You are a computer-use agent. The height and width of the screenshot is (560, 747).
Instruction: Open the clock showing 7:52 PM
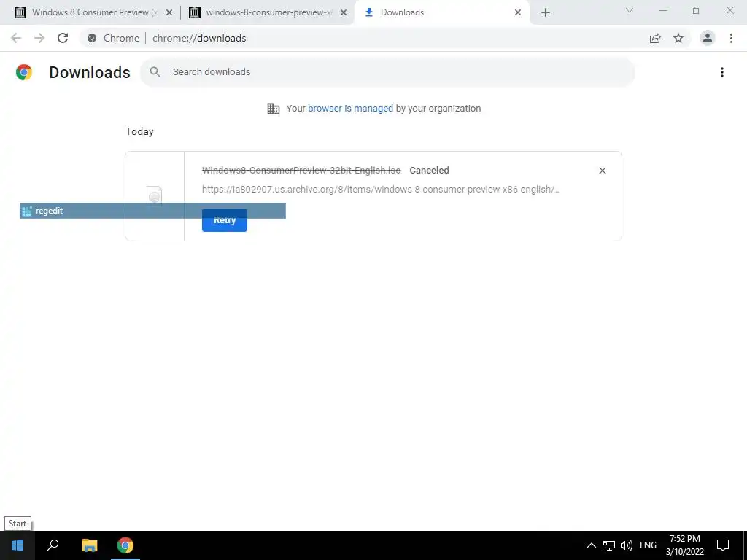(684, 545)
